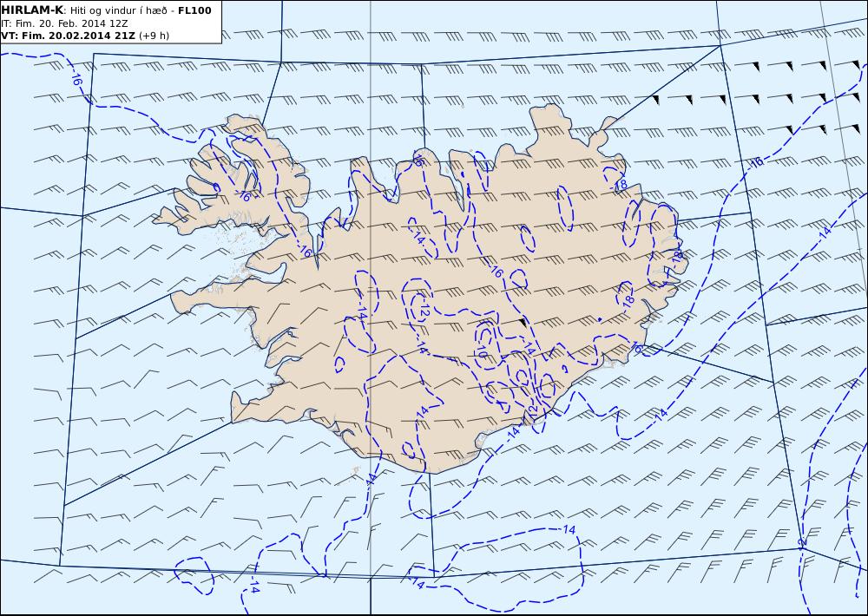868x616 pixels.
Task: Click the HIRLAM-K model title text
Action: click(32, 10)
